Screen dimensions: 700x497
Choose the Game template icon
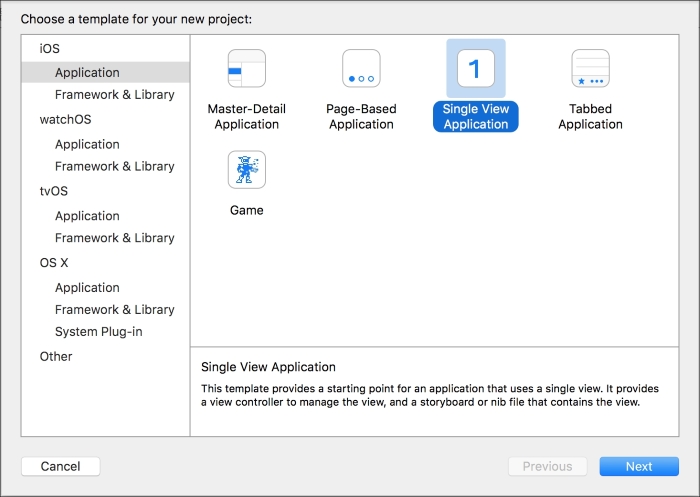[x=246, y=170]
